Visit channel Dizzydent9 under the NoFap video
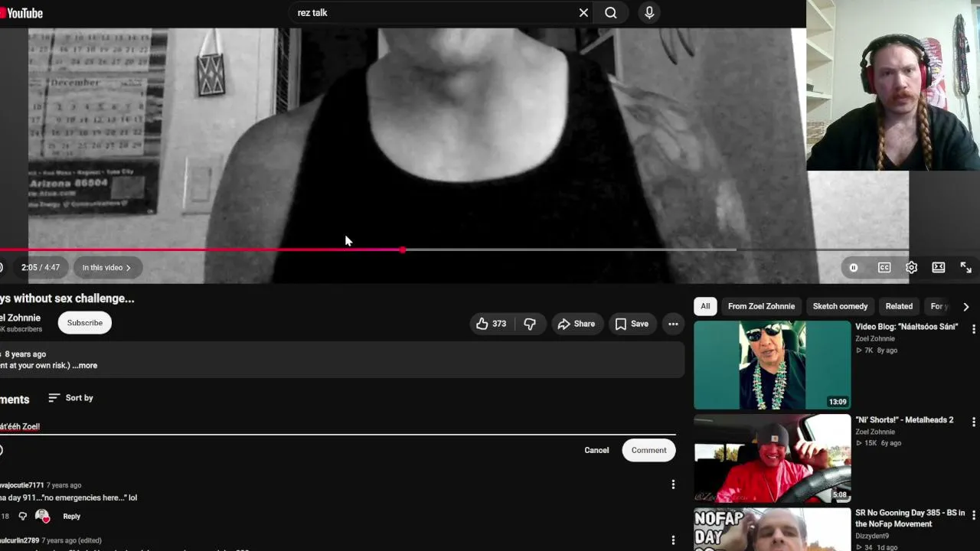The height and width of the screenshot is (551, 980). coord(872,536)
